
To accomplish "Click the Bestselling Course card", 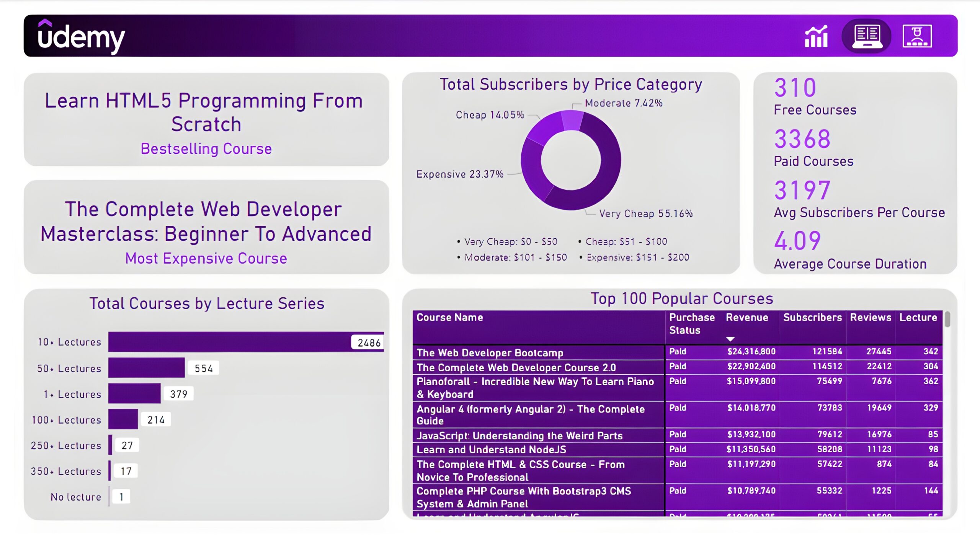I will click(206, 119).
